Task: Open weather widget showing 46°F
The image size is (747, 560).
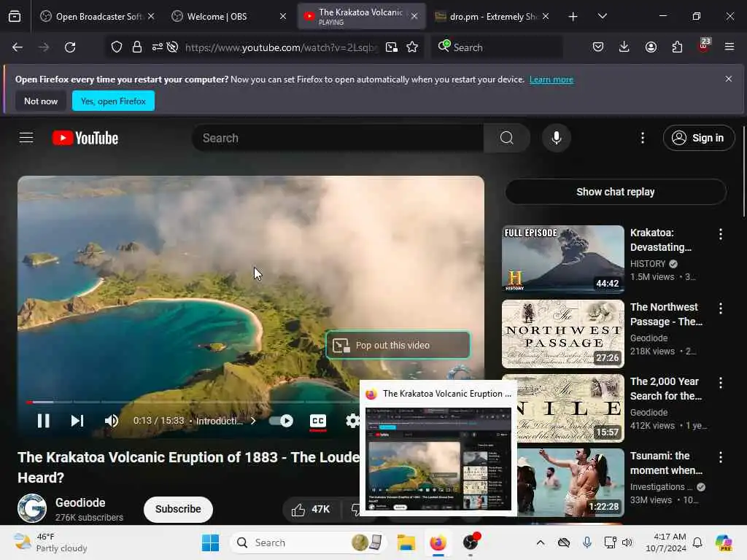Action: [x=50, y=542]
